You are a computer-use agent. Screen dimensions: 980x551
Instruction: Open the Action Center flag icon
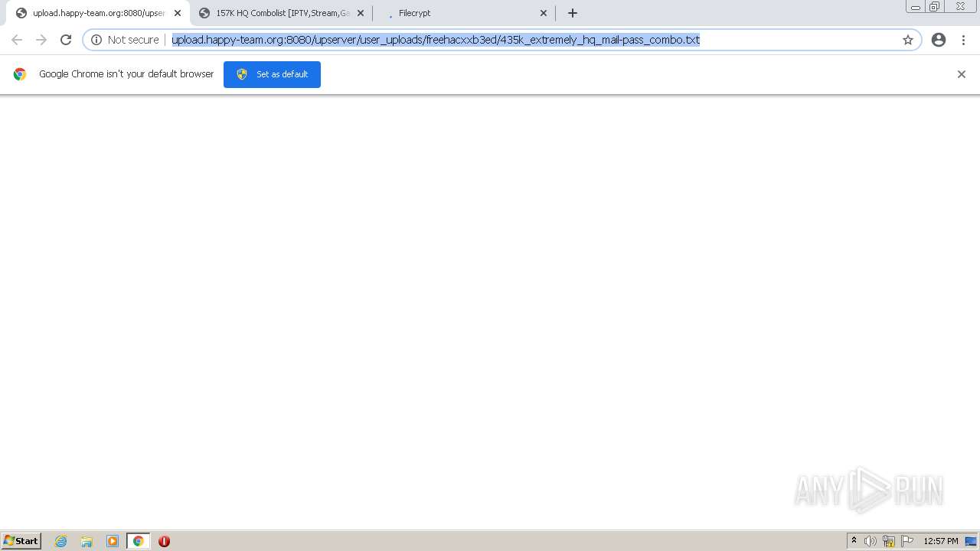pos(907,541)
